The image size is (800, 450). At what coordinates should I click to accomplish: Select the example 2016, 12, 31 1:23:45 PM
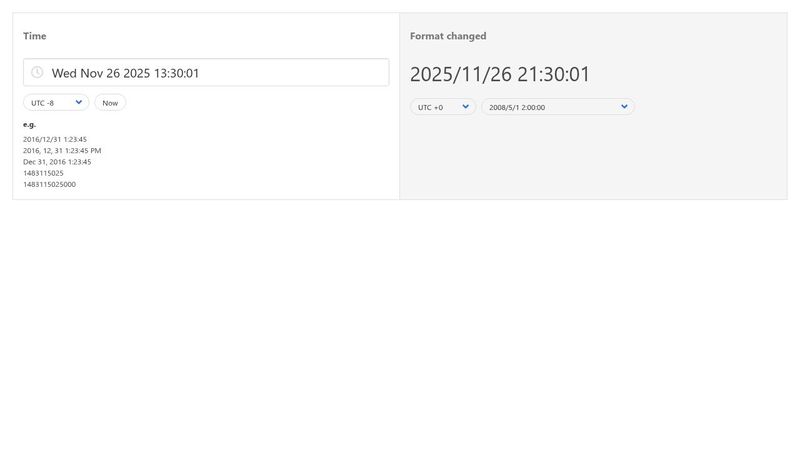coord(62,150)
